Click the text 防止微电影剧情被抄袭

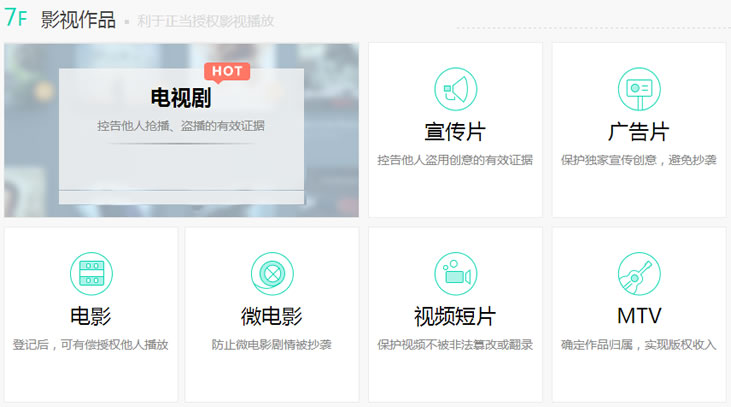click(272, 345)
